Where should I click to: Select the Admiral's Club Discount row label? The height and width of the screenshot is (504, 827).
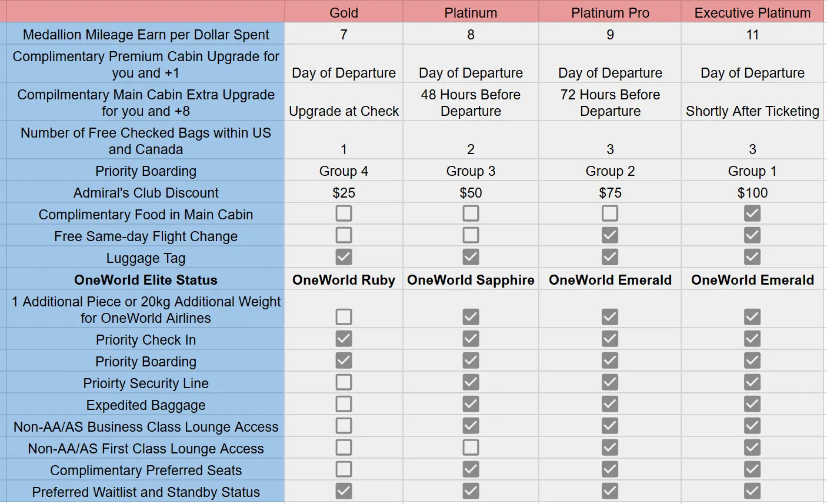click(x=145, y=193)
